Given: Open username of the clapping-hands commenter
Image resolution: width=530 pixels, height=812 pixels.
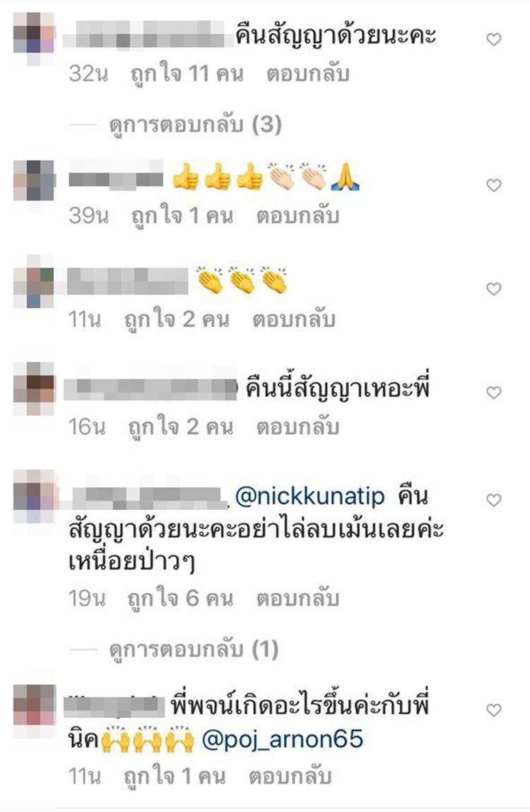Looking at the screenshot, I should [127, 282].
